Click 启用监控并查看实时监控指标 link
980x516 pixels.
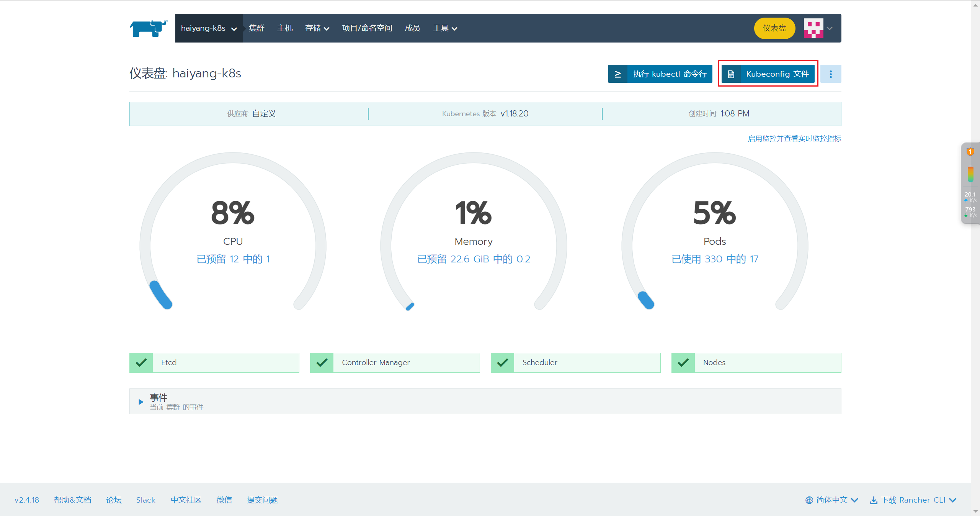pos(794,139)
